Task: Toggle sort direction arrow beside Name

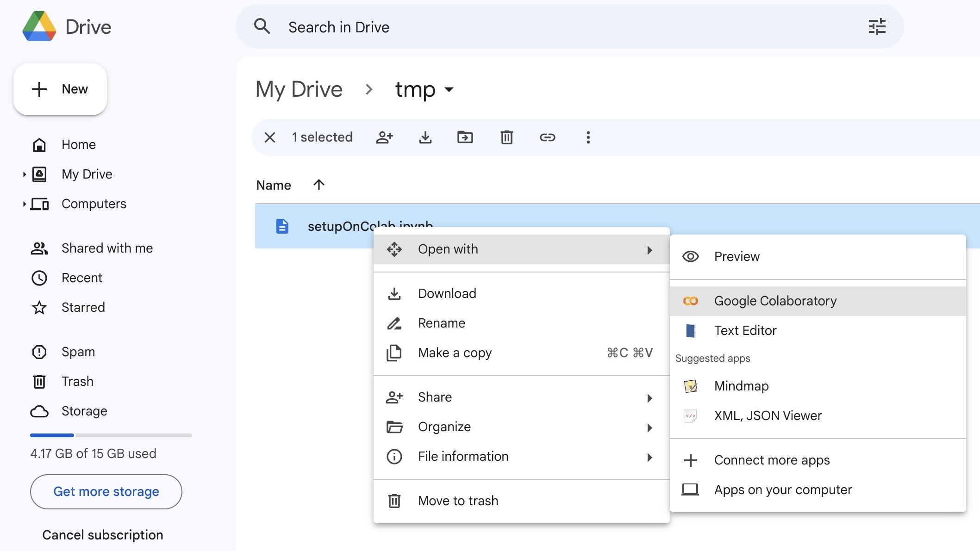Action: click(318, 185)
